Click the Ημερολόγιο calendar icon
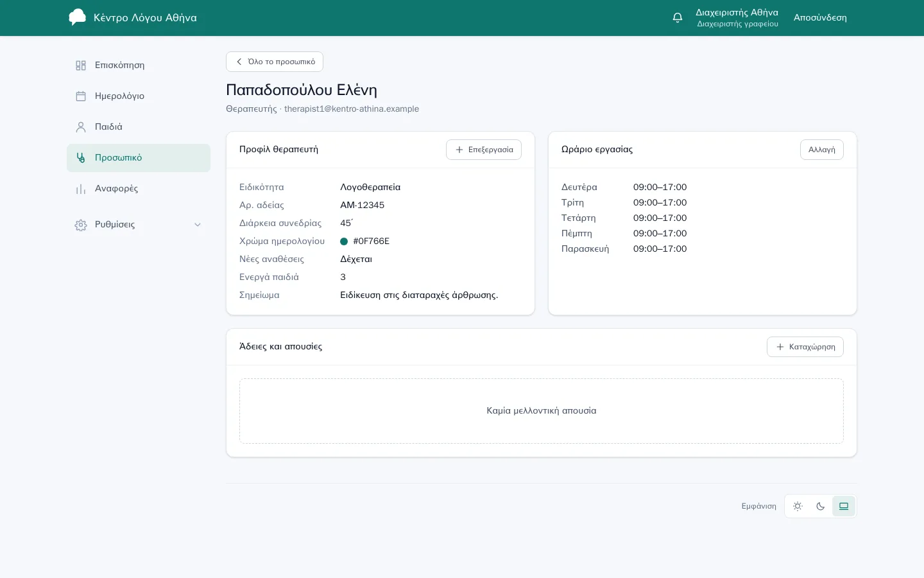The height and width of the screenshot is (578, 924). point(81,96)
